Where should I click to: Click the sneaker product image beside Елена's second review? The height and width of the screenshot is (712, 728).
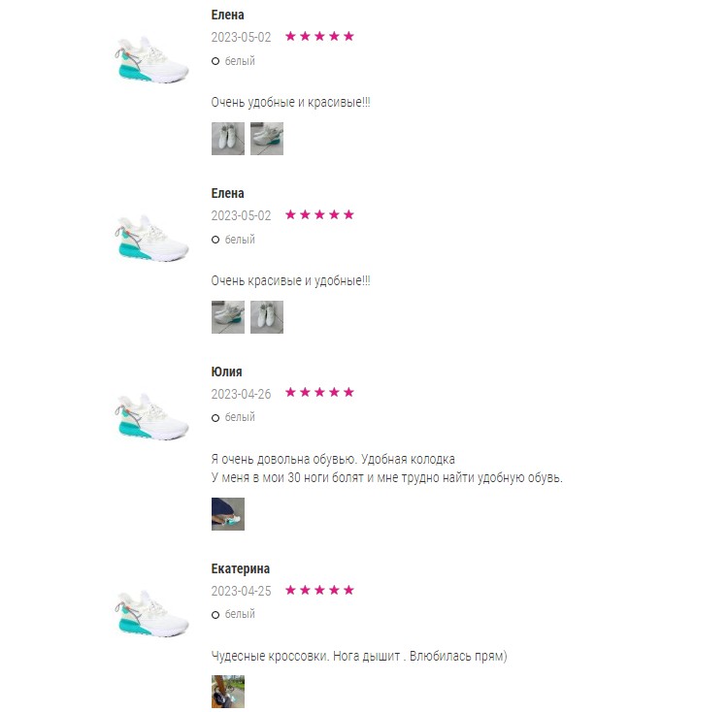tap(151, 238)
